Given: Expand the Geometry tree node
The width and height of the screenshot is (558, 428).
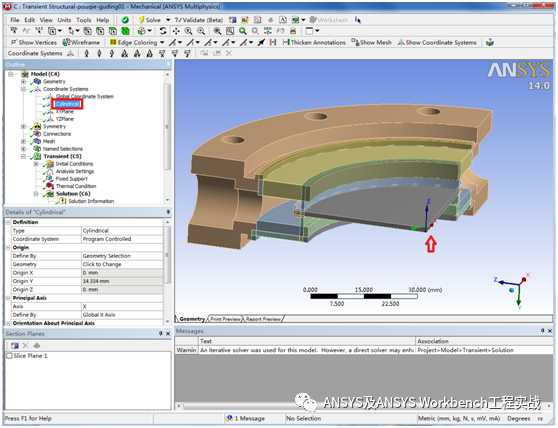Looking at the screenshot, I should pyautogui.click(x=23, y=81).
